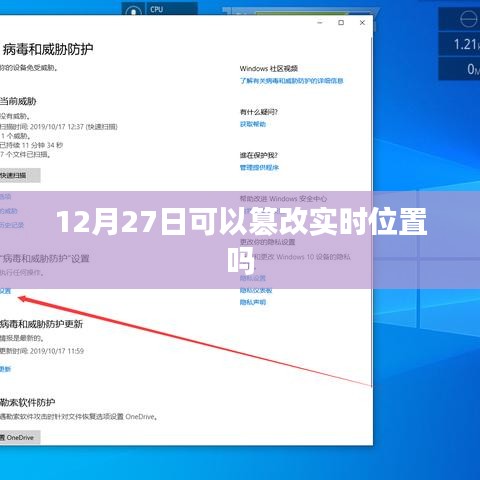
Task: Click the round icon left of the CPU label
Action: 133,11
